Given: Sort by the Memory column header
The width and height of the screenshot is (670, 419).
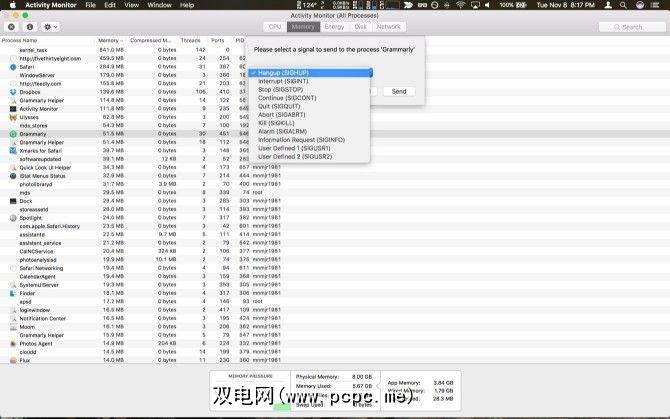Looking at the screenshot, I should (110, 41).
